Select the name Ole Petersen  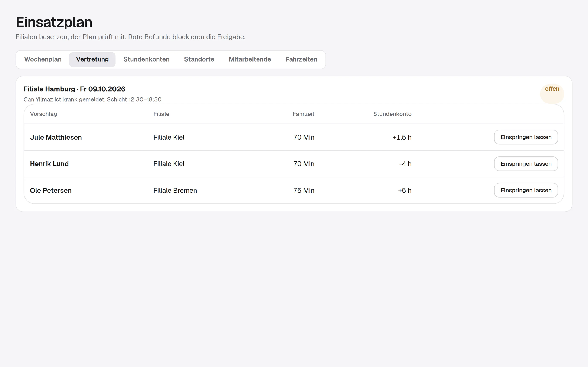coord(51,191)
